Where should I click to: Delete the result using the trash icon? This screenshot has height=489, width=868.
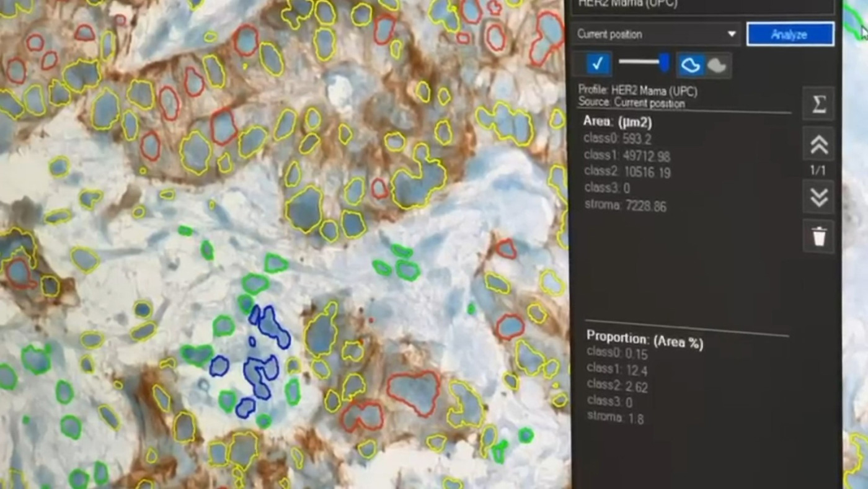(818, 236)
